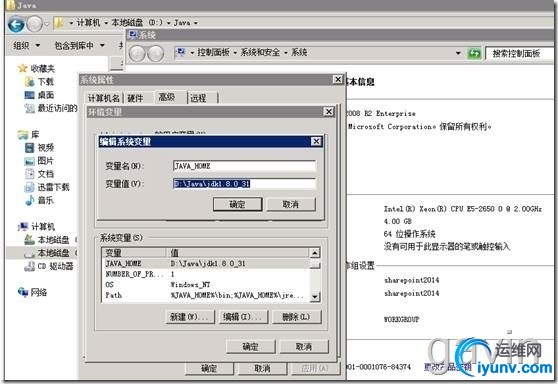Open 视频 library in sidebar
Screen dimensions: 558x384
40,148
